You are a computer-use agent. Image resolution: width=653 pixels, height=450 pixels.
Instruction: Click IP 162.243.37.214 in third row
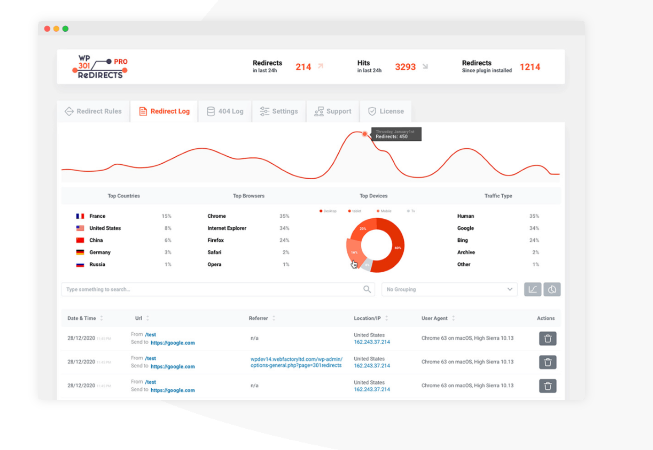[x=372, y=390]
